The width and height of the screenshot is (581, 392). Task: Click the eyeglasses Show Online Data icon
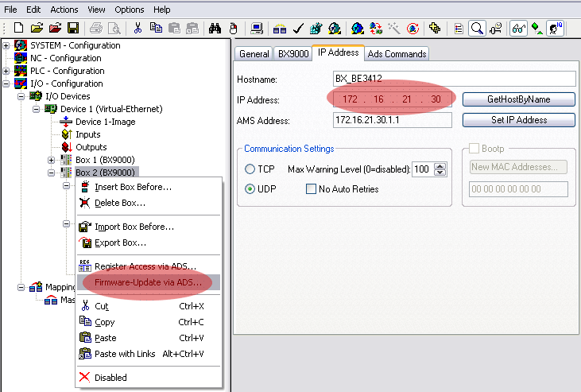point(518,28)
